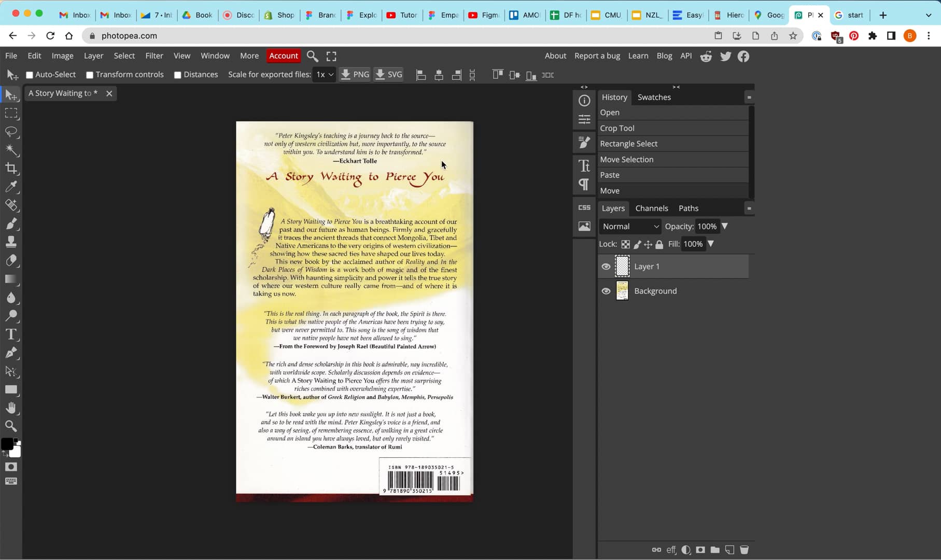The image size is (941, 560).
Task: Open the blend mode dropdown showing Normal
Action: click(629, 226)
